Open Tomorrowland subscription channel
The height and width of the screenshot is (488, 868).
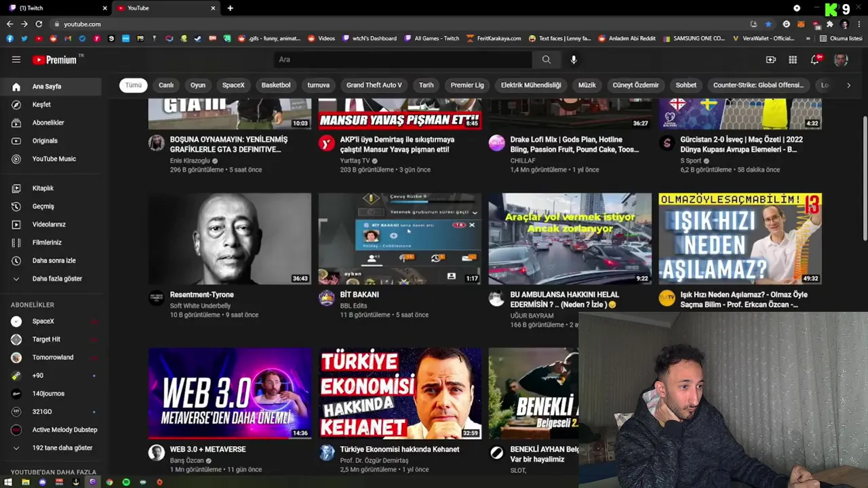click(x=51, y=357)
